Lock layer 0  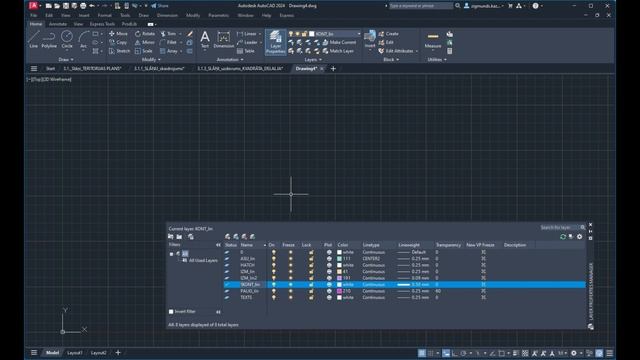(311, 252)
